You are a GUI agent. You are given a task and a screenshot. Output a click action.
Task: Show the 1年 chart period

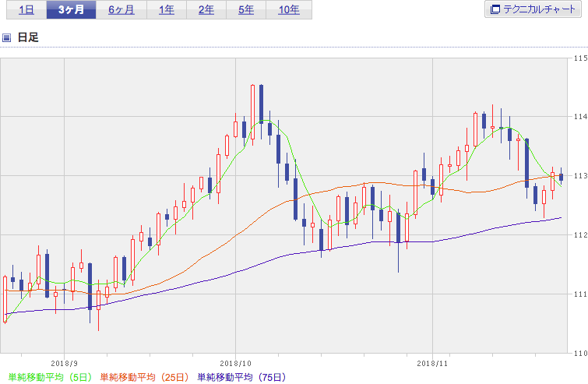[x=167, y=9]
